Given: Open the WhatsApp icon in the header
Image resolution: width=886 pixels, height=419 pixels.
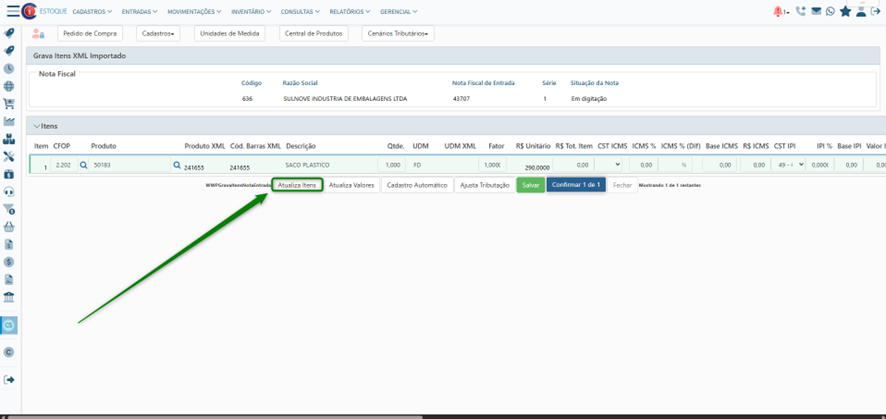Looking at the screenshot, I should (x=830, y=12).
